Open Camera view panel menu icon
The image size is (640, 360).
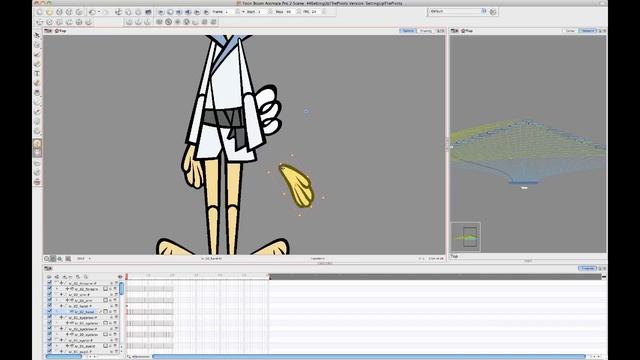click(x=48, y=31)
